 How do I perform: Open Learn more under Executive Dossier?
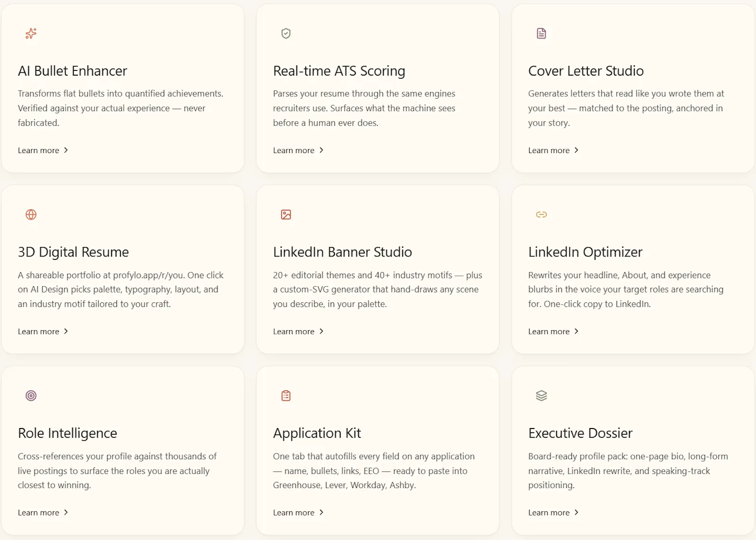tap(553, 512)
